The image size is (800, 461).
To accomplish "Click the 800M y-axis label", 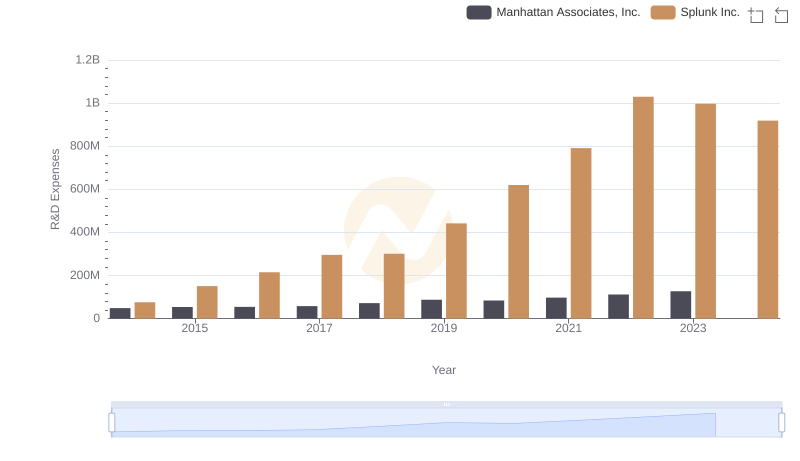I will 85,146.
